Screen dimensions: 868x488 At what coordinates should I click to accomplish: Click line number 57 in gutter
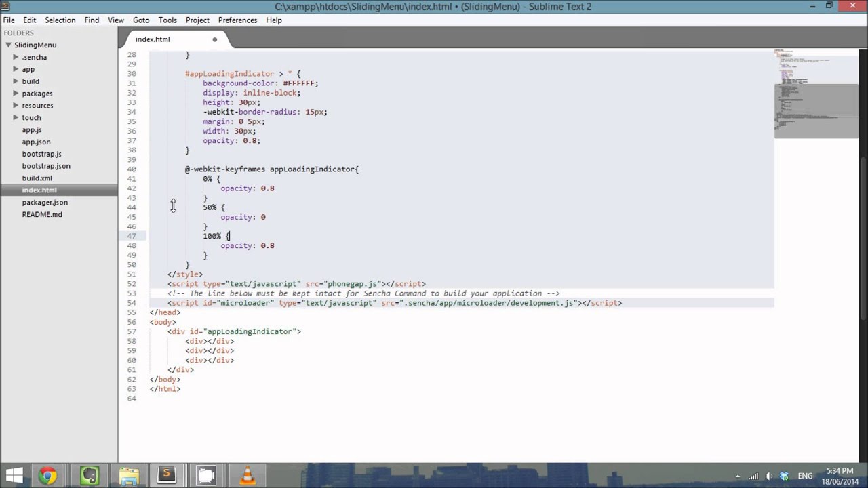(x=132, y=331)
